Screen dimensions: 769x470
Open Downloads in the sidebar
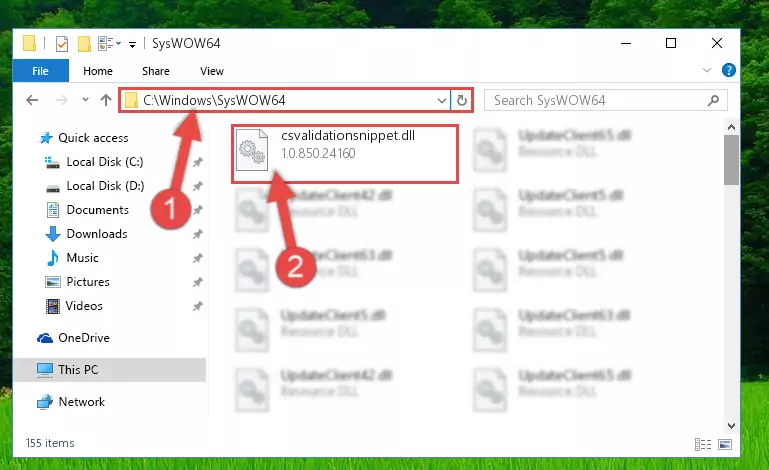click(x=97, y=234)
